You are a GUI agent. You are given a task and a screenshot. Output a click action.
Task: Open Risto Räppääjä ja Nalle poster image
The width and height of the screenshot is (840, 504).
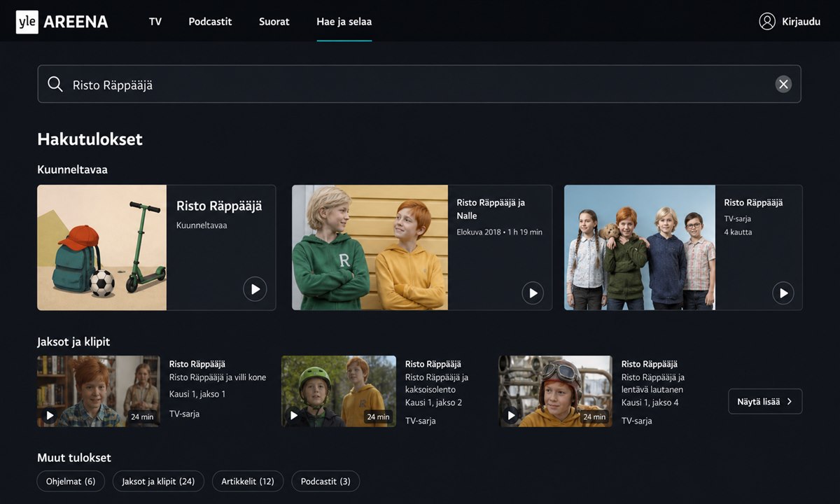point(370,248)
